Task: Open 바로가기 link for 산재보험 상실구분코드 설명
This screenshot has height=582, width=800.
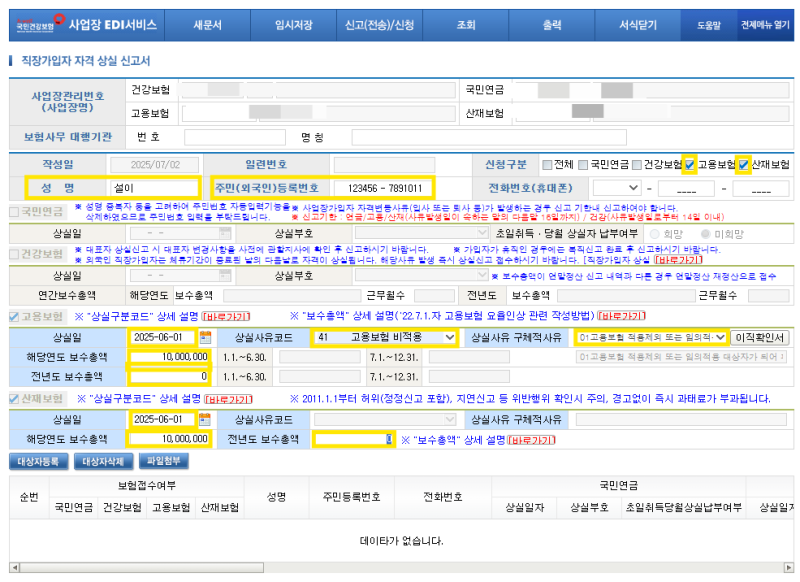Action: tap(229, 399)
